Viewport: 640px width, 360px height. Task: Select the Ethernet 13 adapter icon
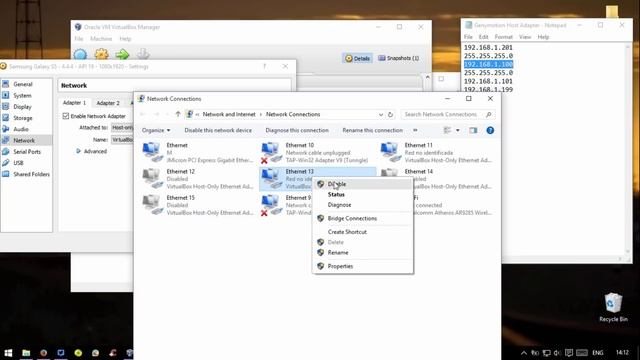pyautogui.click(x=271, y=178)
